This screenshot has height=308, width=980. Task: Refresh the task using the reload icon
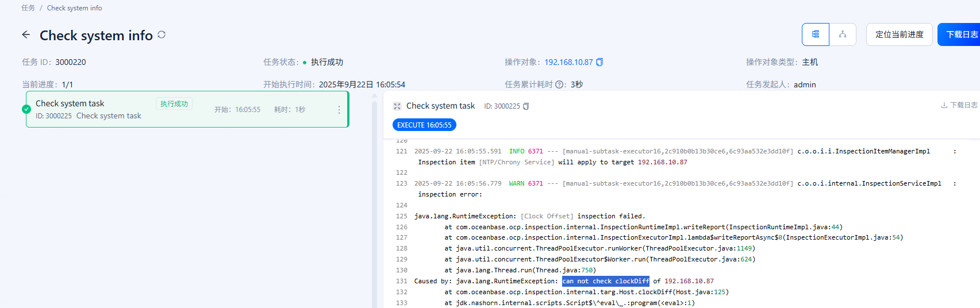162,35
